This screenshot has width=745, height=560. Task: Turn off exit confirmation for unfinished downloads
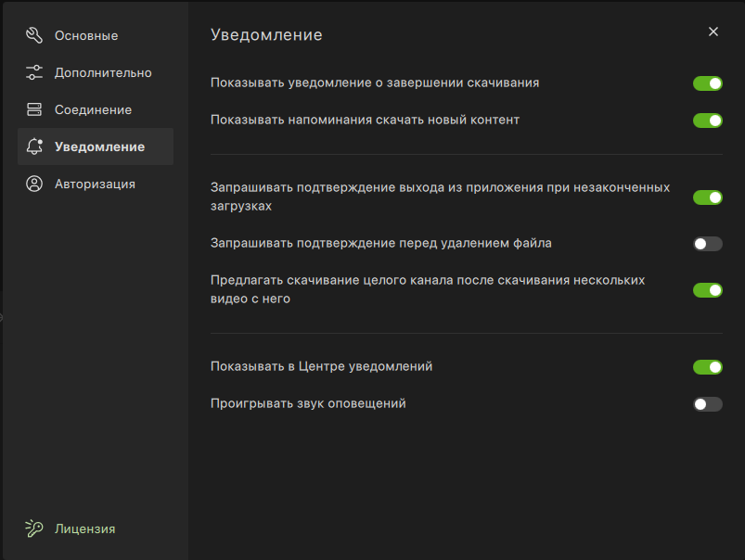(x=707, y=197)
